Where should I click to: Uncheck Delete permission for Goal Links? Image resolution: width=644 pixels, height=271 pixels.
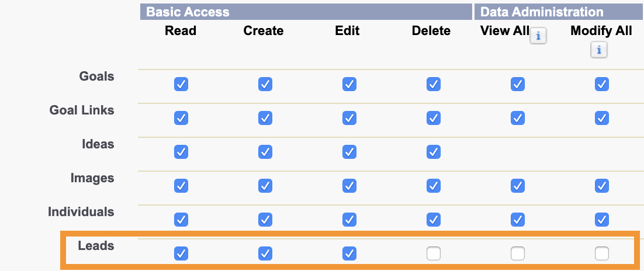tap(433, 118)
